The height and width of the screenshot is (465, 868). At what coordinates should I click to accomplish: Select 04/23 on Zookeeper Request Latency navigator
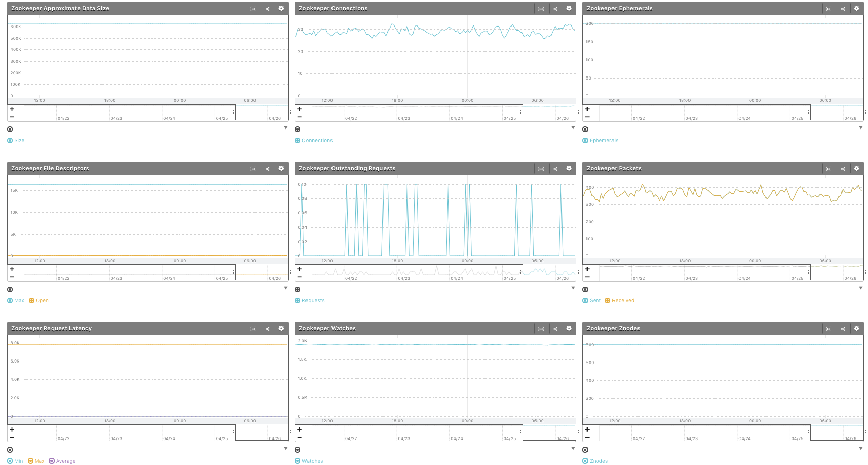pyautogui.click(x=116, y=438)
